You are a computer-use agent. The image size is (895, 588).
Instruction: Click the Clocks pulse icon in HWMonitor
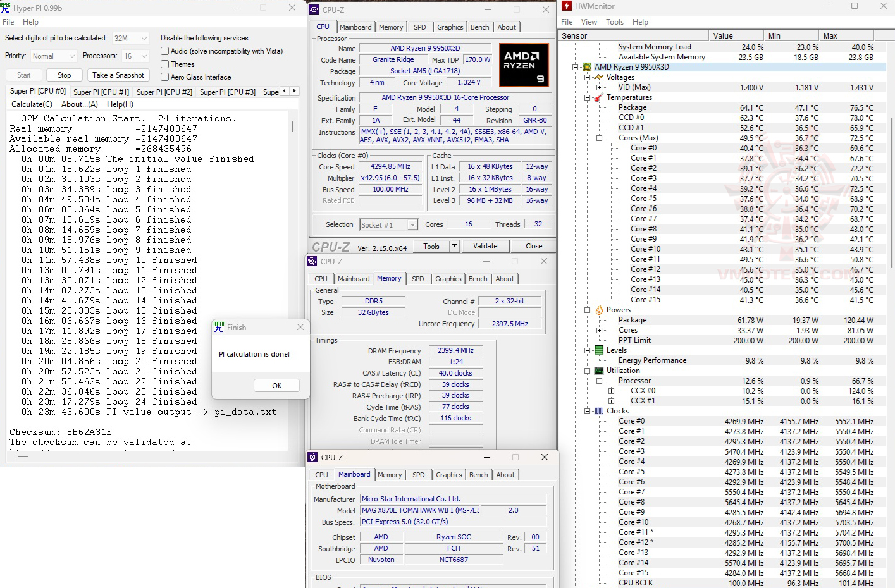click(x=598, y=411)
